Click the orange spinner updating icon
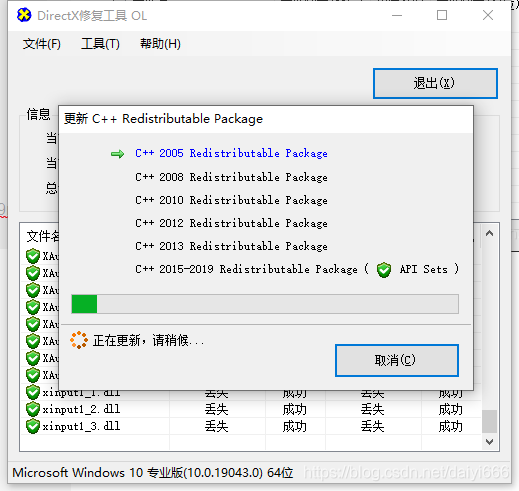The height and width of the screenshot is (491, 519). pos(79,340)
